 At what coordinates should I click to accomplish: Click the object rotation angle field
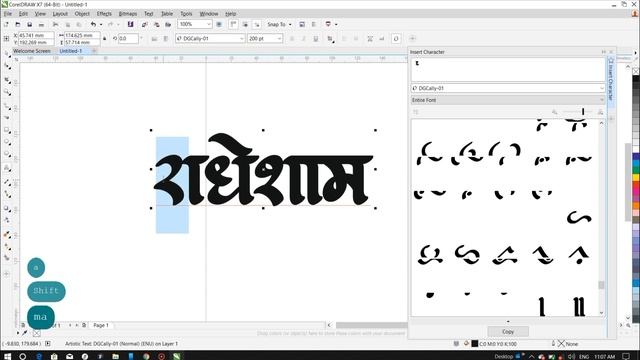(128, 39)
